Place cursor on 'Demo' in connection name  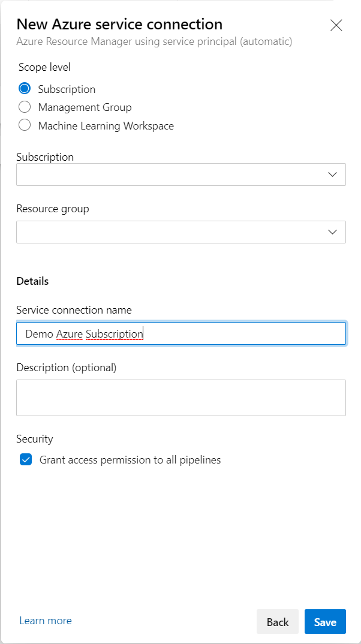(x=39, y=334)
